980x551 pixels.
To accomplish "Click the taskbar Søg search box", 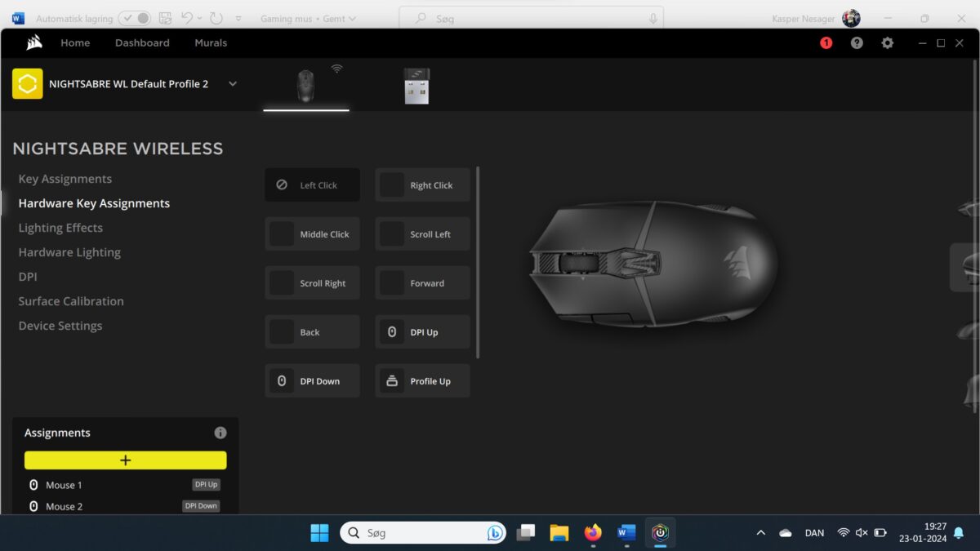I will coord(423,533).
